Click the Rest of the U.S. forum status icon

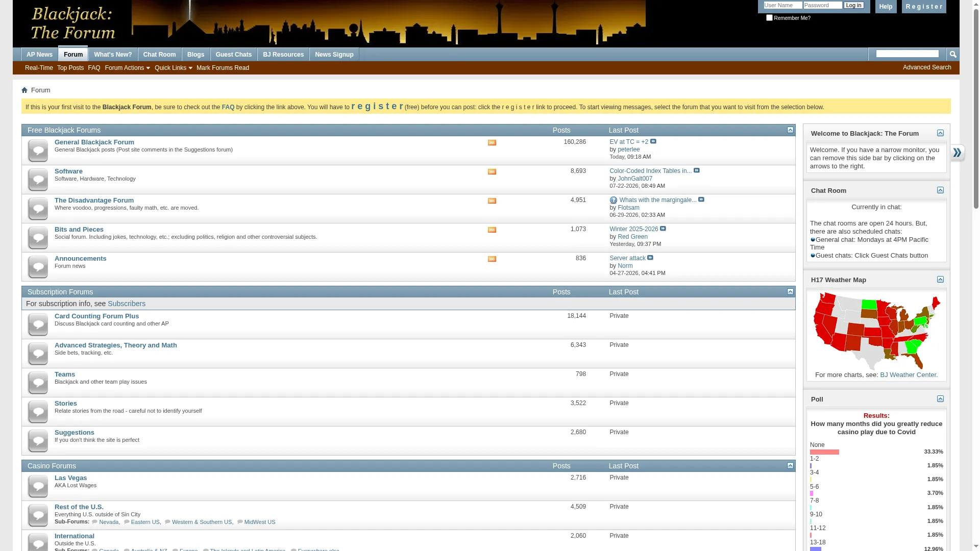(38, 515)
